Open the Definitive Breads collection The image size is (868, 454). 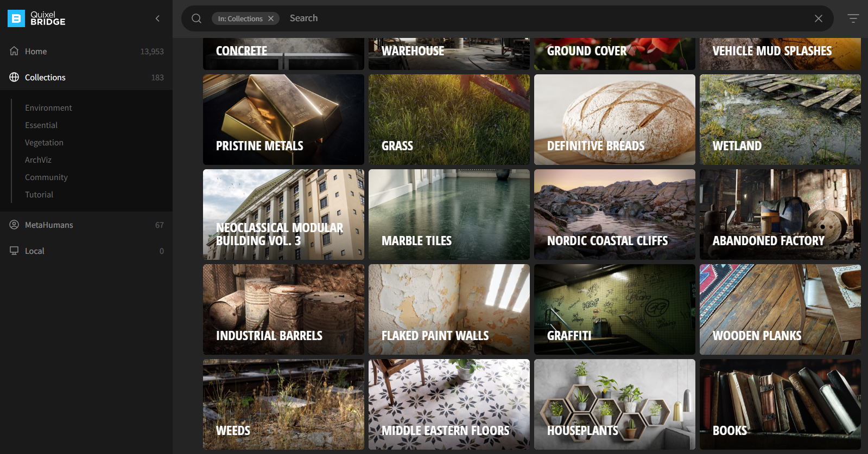614,119
